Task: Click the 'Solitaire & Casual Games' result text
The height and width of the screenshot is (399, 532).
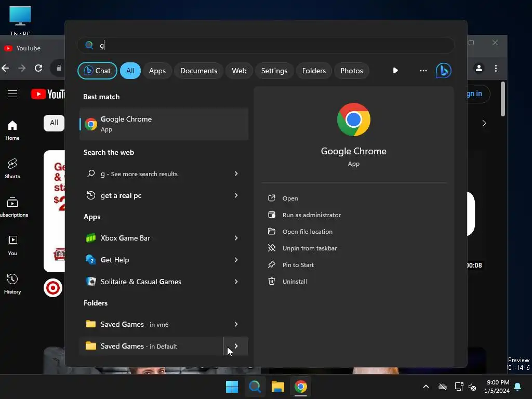Action: point(141,282)
